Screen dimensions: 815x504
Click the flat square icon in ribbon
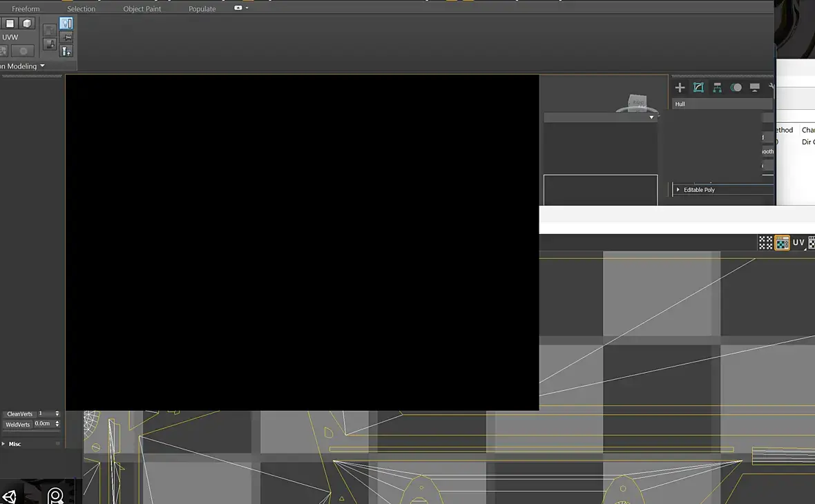tap(10, 23)
